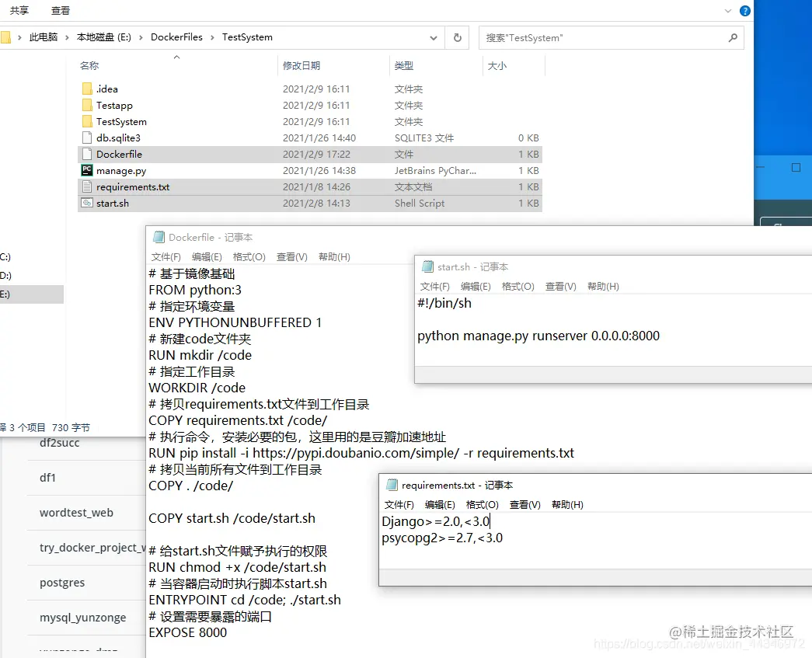Select the wordtest_web entry in the background list

click(76, 513)
